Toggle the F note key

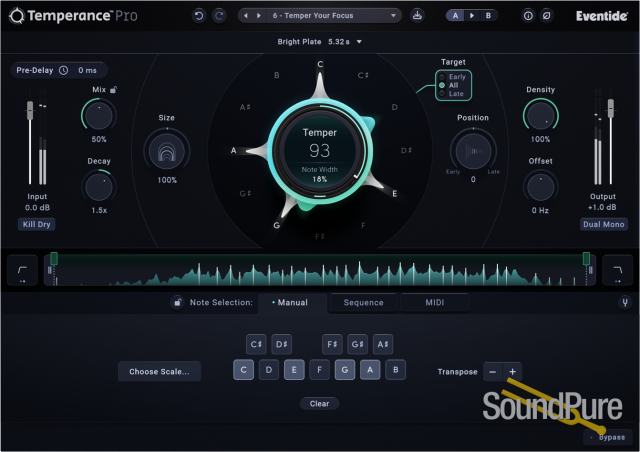tap(320, 370)
